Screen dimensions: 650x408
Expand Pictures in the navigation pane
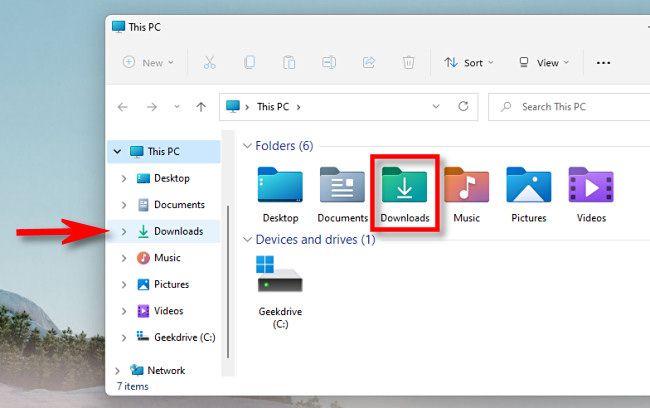tap(124, 284)
